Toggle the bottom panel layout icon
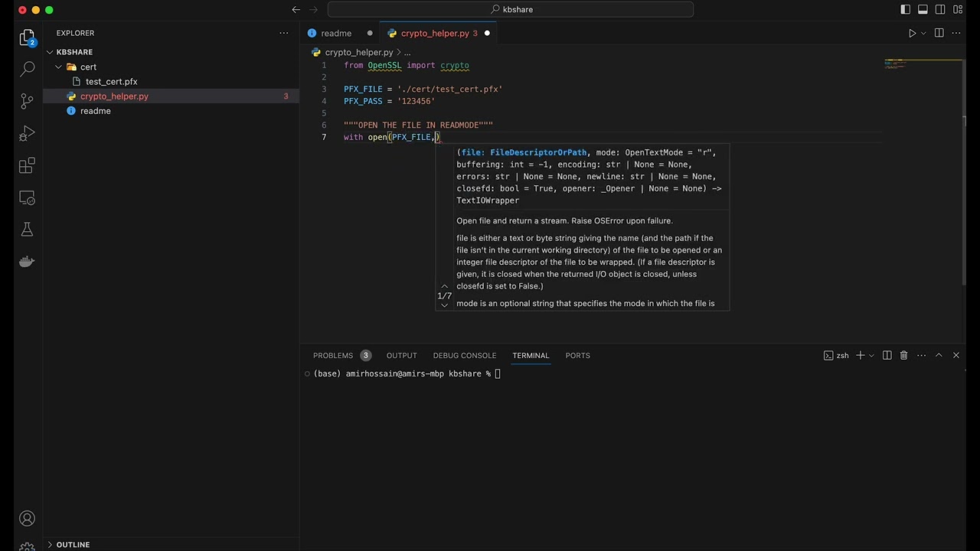The width and height of the screenshot is (980, 551). [x=923, y=9]
